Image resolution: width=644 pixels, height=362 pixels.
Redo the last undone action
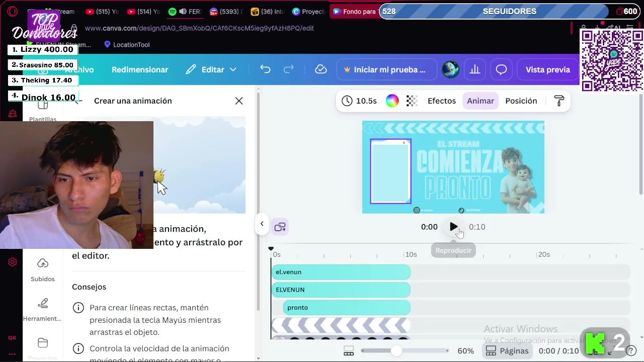coord(288,69)
